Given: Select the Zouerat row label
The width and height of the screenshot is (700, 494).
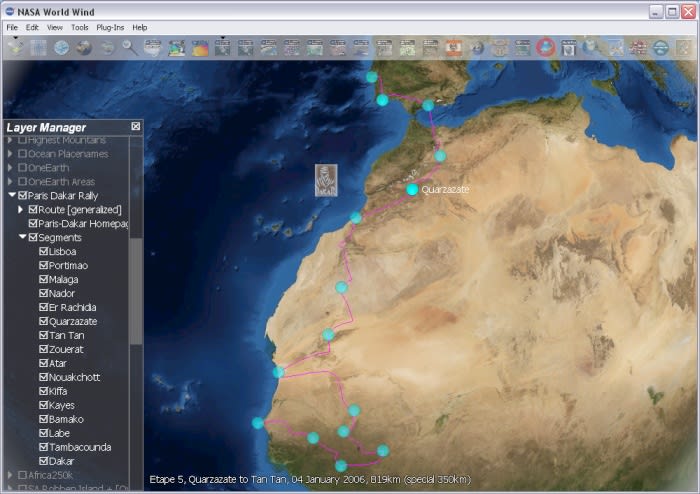Looking at the screenshot, I should tap(66, 349).
